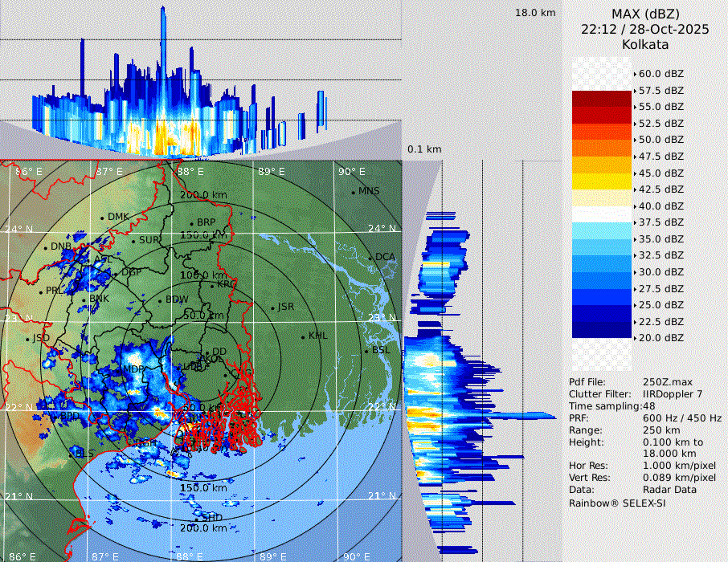
Task: Click the 22:12 / 28-Oct-2025 timestamp
Action: [645, 29]
